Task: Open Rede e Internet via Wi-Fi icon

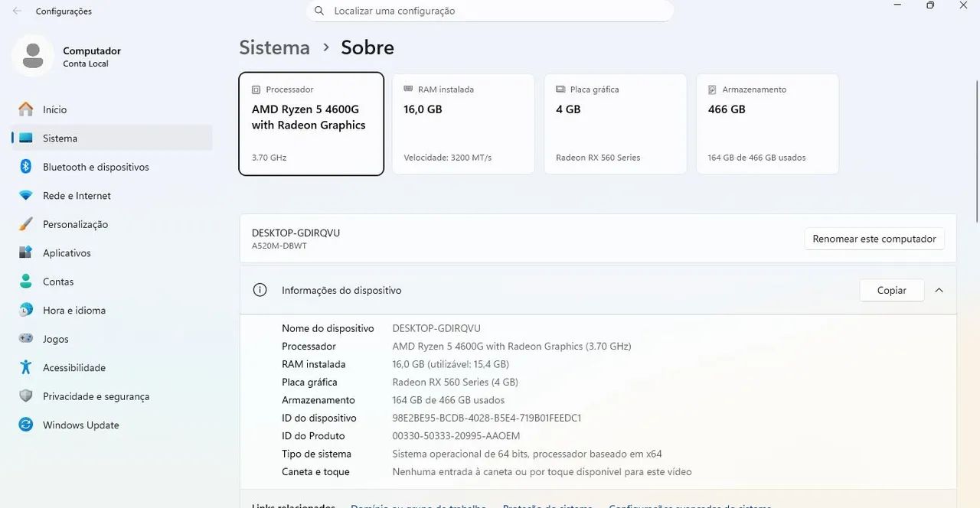Action: pyautogui.click(x=26, y=196)
